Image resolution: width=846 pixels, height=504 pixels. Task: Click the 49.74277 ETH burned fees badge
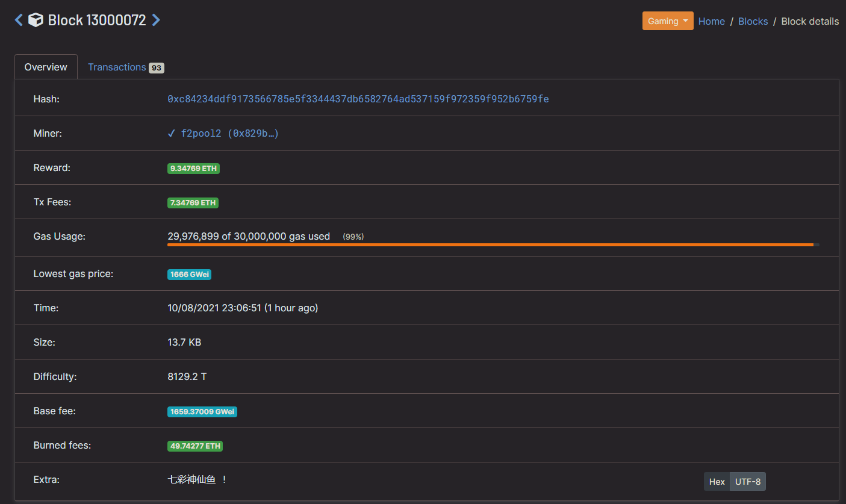click(195, 446)
